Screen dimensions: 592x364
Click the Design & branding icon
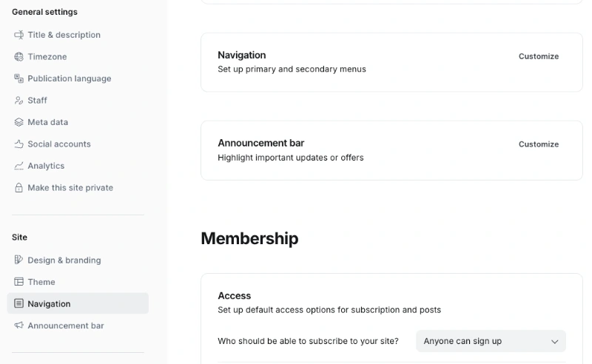(19, 260)
